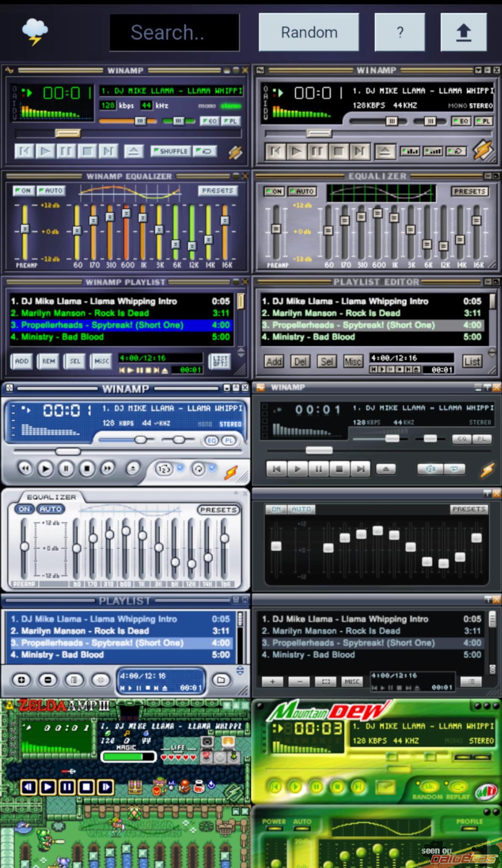Image resolution: width=502 pixels, height=868 pixels.
Task: Toggle SHUFFLE in purple Winamp skin
Action: point(170,151)
